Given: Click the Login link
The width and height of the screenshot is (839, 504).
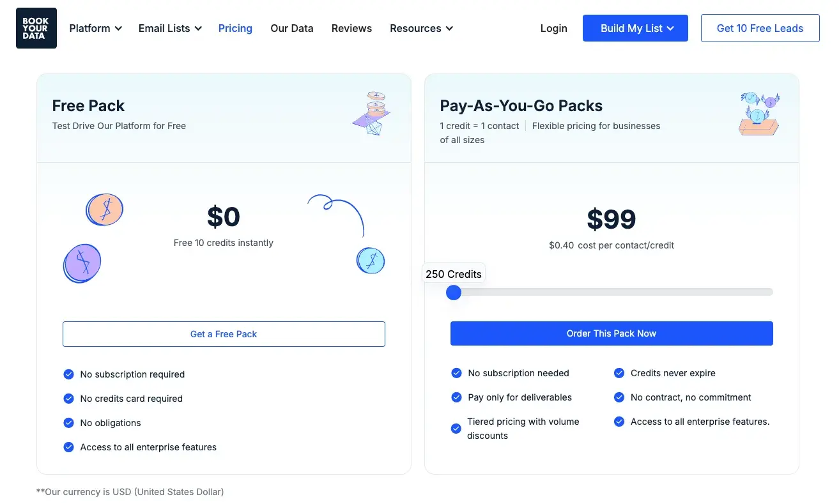Looking at the screenshot, I should [x=553, y=28].
